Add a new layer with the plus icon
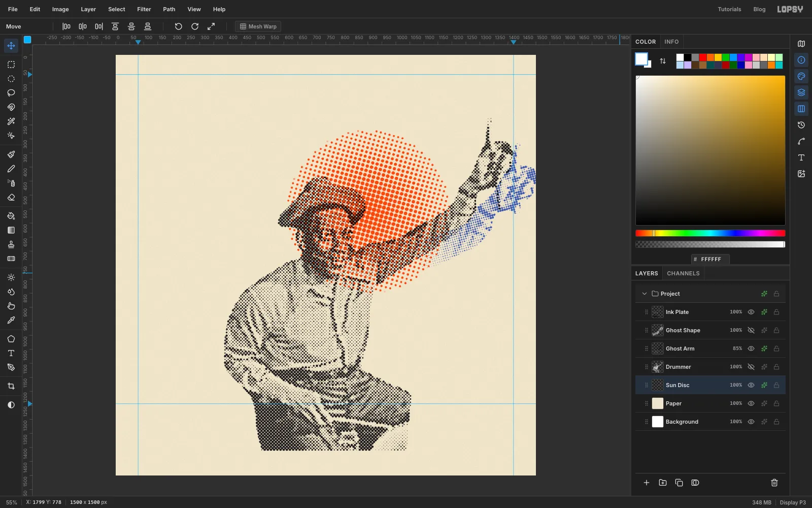This screenshot has height=508, width=812. point(647,483)
